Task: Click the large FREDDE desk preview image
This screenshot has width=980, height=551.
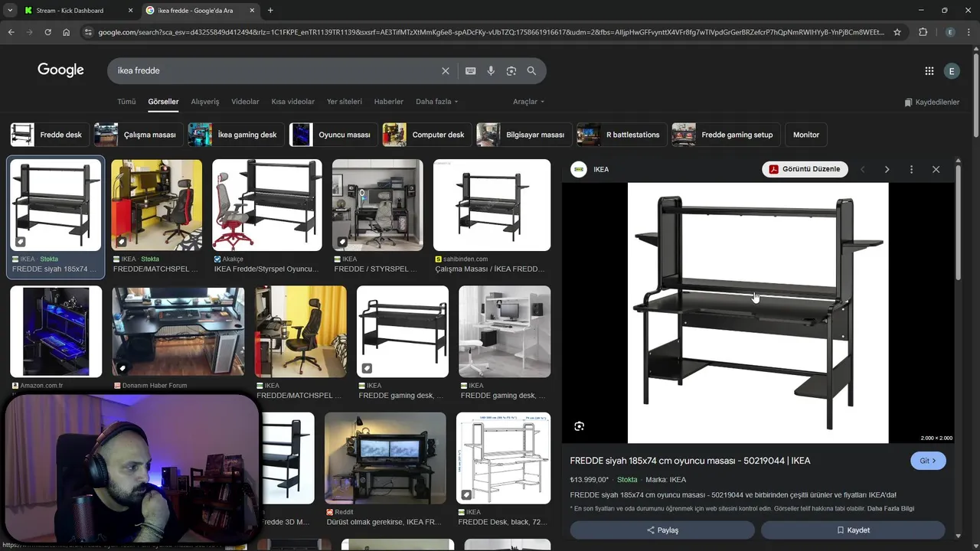Action: [758, 312]
